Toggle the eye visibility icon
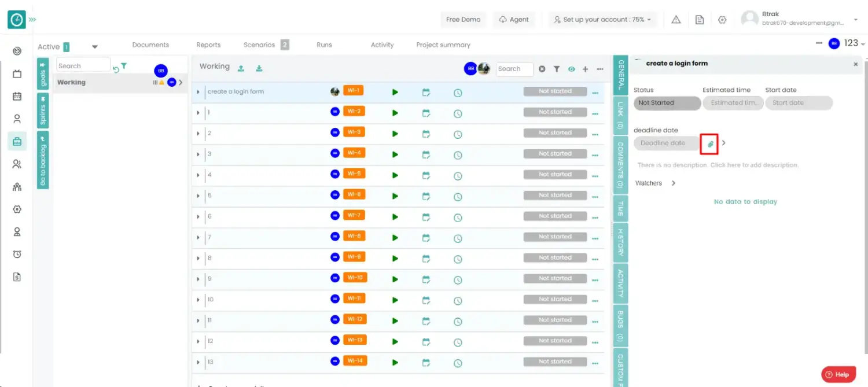 point(571,69)
